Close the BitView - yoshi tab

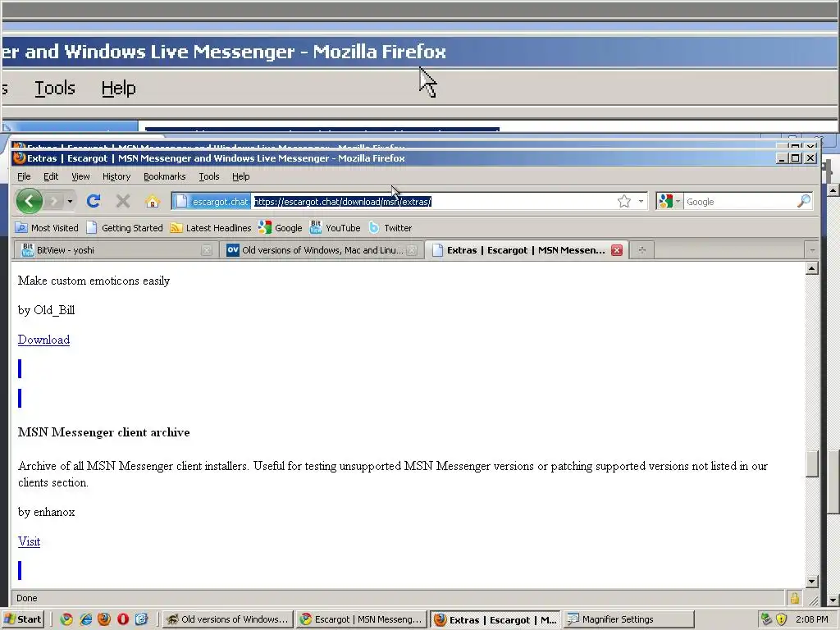coord(206,250)
